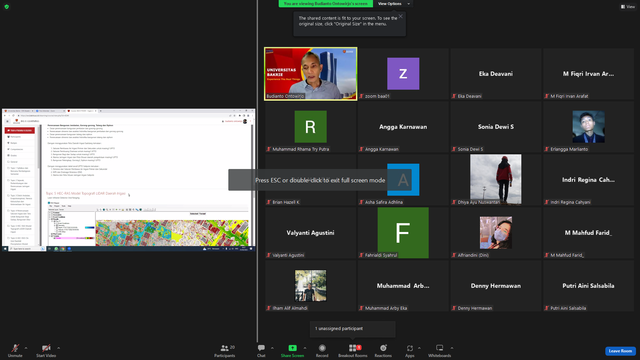Open the Reactions menu

(383, 350)
